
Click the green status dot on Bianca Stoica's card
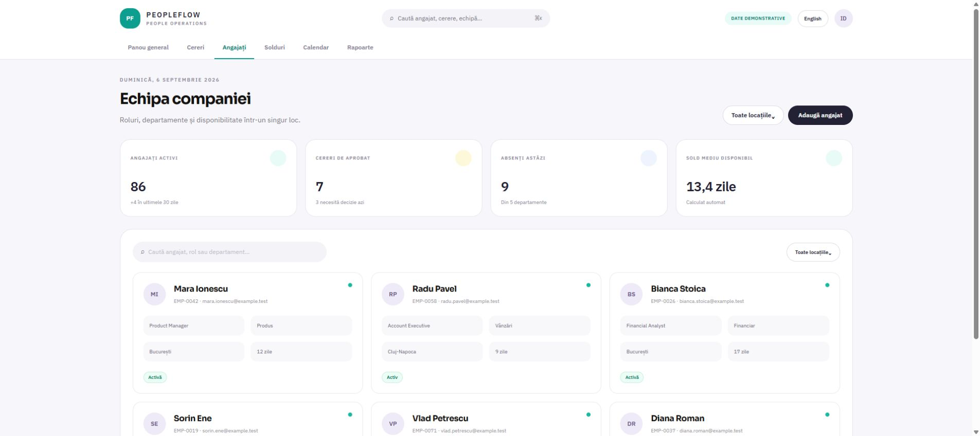827,285
